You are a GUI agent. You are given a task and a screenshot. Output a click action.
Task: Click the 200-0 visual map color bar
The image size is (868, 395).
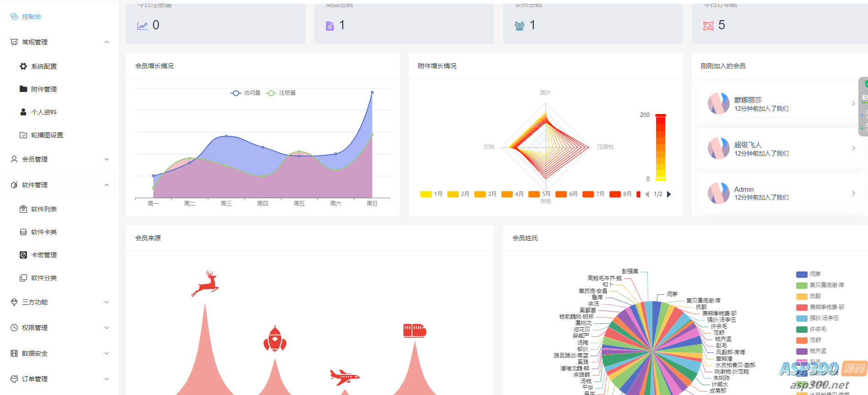coord(660,147)
